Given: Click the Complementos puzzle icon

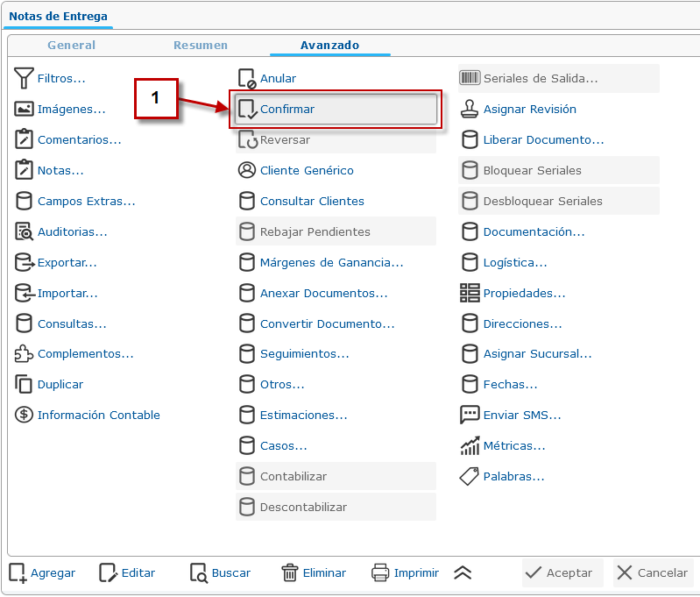Looking at the screenshot, I should point(24,354).
